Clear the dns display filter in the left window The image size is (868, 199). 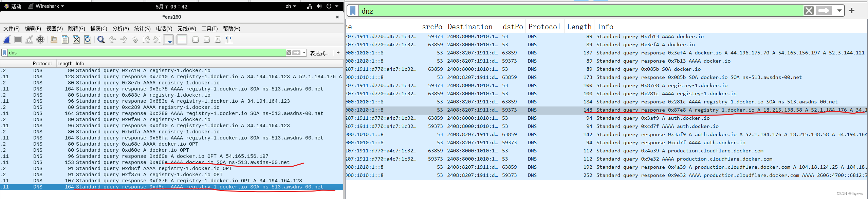(289, 53)
